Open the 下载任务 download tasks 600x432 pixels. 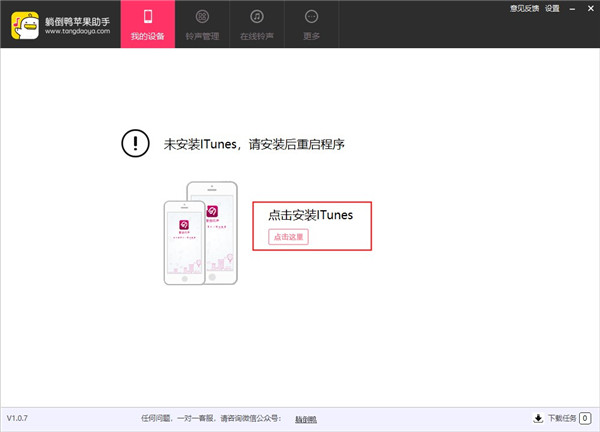pos(562,418)
